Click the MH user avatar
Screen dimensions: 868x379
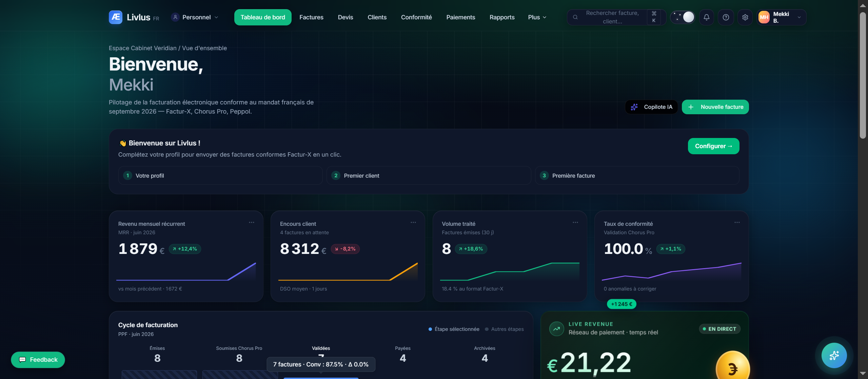coord(764,17)
